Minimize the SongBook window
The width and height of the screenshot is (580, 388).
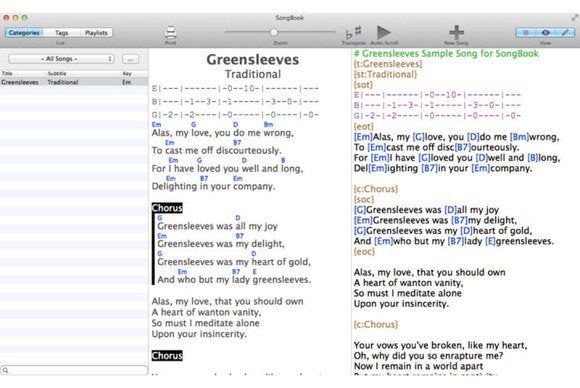pyautogui.click(x=16, y=17)
